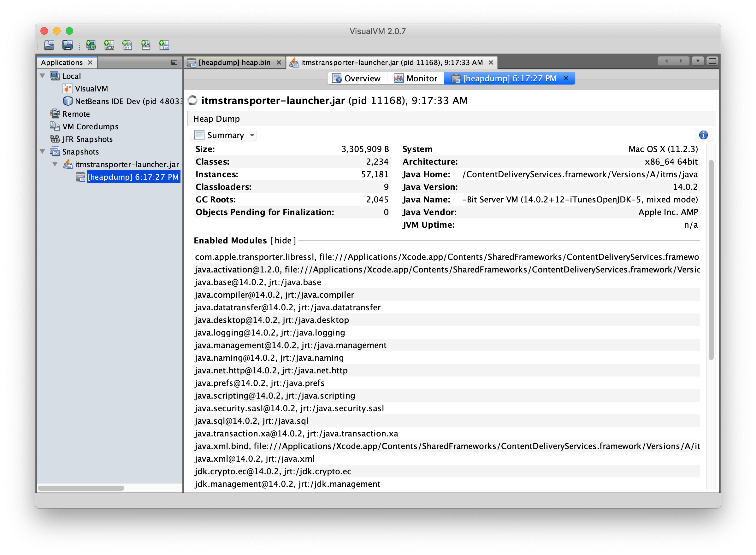Image resolution: width=756 pixels, height=555 pixels.
Task: Maximize the editor window area
Action: 712,61
